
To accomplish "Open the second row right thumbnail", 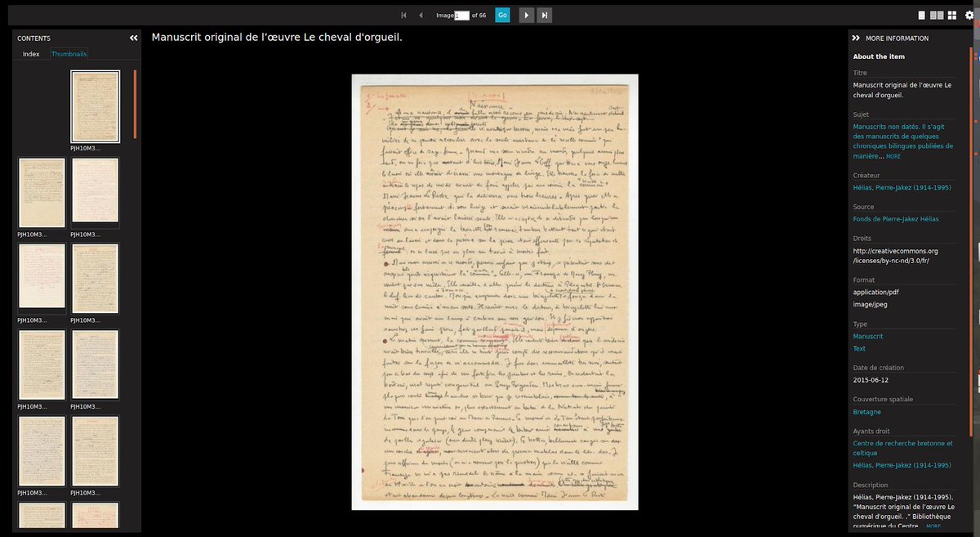I will [x=95, y=192].
